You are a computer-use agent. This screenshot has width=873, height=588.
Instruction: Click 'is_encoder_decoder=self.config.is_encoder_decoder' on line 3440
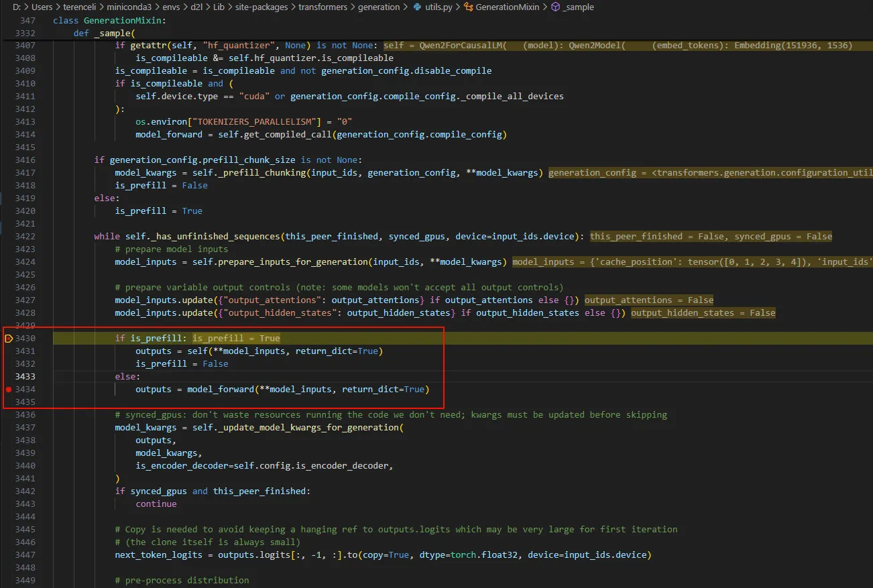tap(262, 466)
